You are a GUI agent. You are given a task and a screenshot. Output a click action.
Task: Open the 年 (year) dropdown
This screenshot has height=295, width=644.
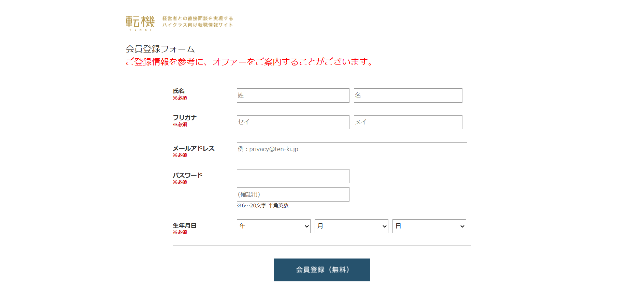pyautogui.click(x=273, y=226)
